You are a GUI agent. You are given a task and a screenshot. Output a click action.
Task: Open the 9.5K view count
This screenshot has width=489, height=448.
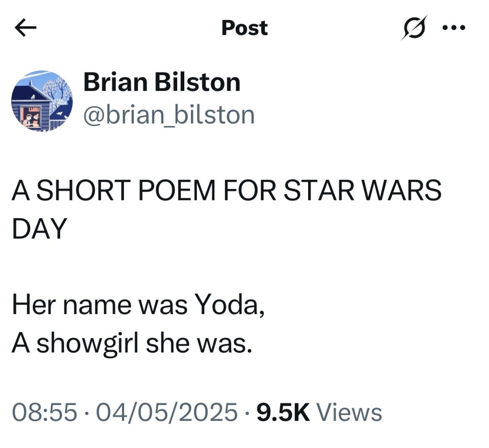point(284,412)
